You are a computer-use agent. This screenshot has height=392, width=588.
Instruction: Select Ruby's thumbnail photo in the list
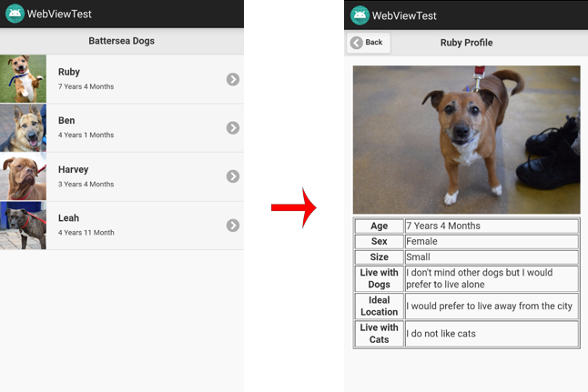24,79
